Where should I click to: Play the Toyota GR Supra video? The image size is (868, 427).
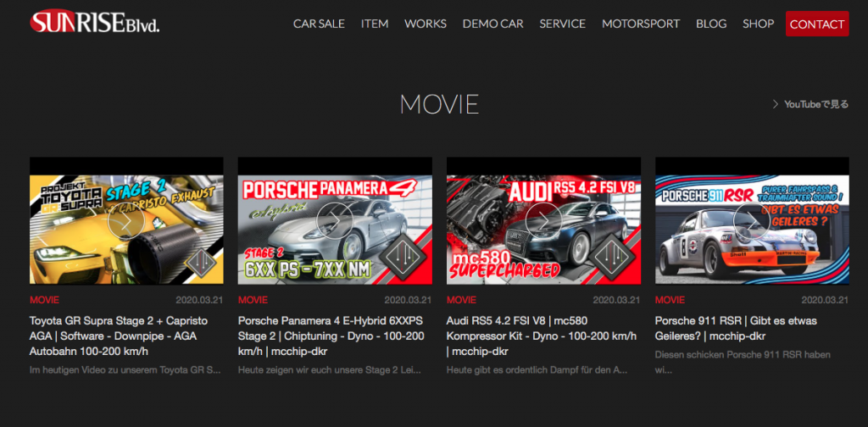coord(125,220)
